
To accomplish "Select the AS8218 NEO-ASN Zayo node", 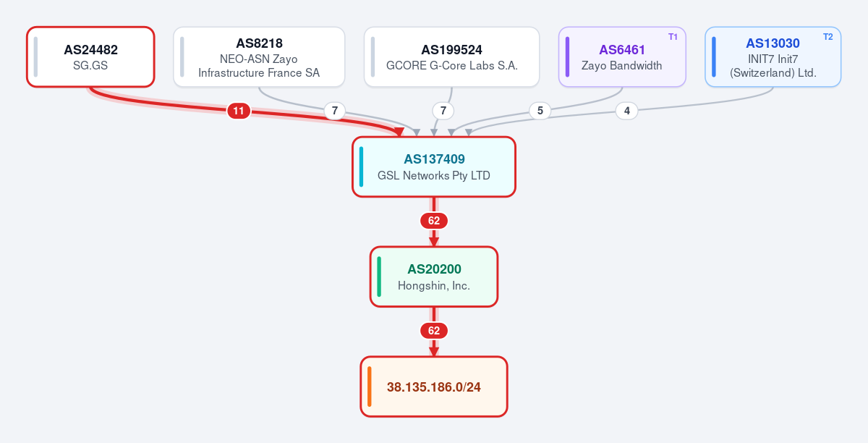I will (x=259, y=56).
